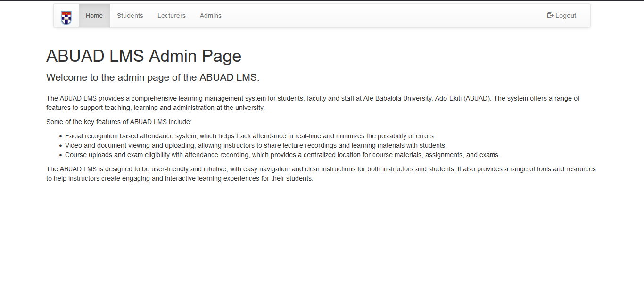Select the 'Video and document viewing' bullet
The width and height of the screenshot is (644, 303).
(256, 145)
